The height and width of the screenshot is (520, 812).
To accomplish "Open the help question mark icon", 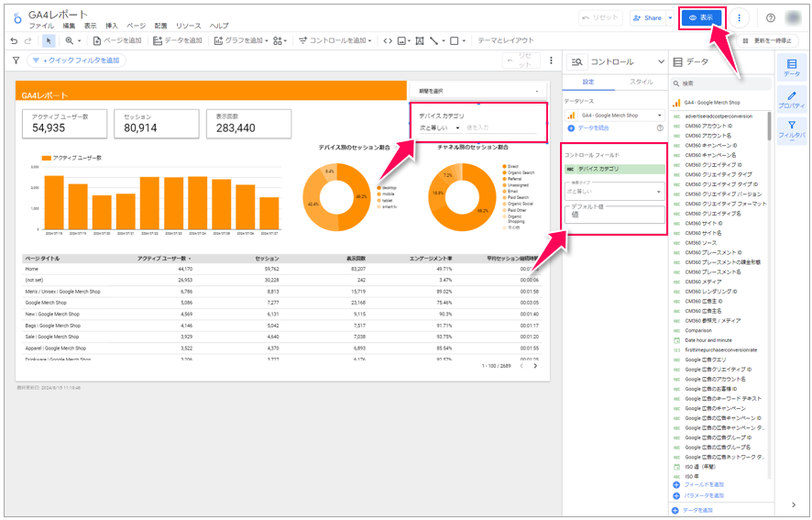I will [x=771, y=18].
